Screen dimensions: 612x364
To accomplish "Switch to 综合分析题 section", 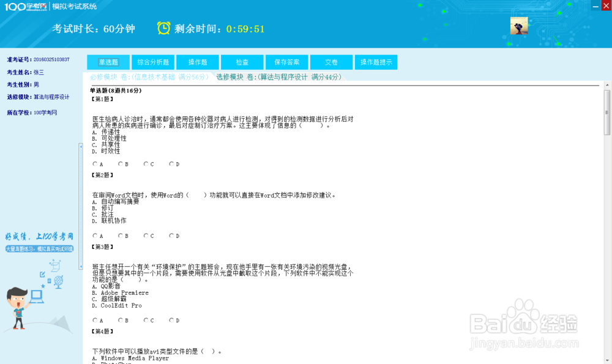I will [x=153, y=62].
